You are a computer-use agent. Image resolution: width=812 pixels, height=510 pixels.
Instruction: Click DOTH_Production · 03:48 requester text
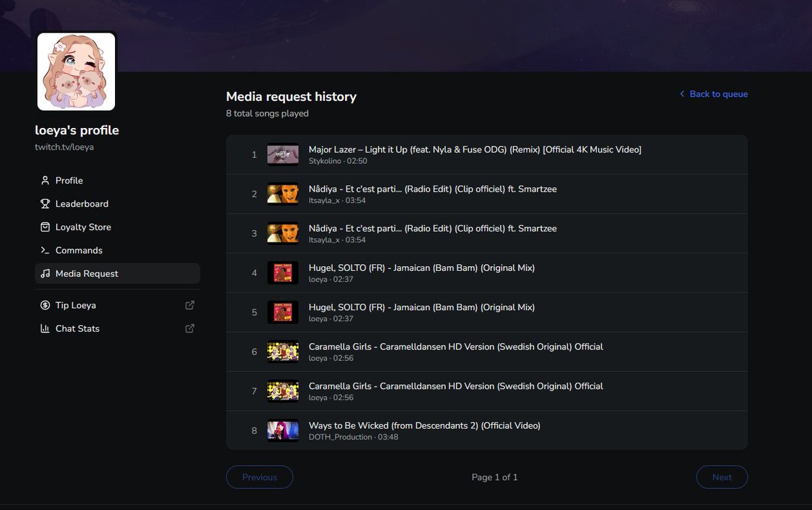click(x=353, y=437)
